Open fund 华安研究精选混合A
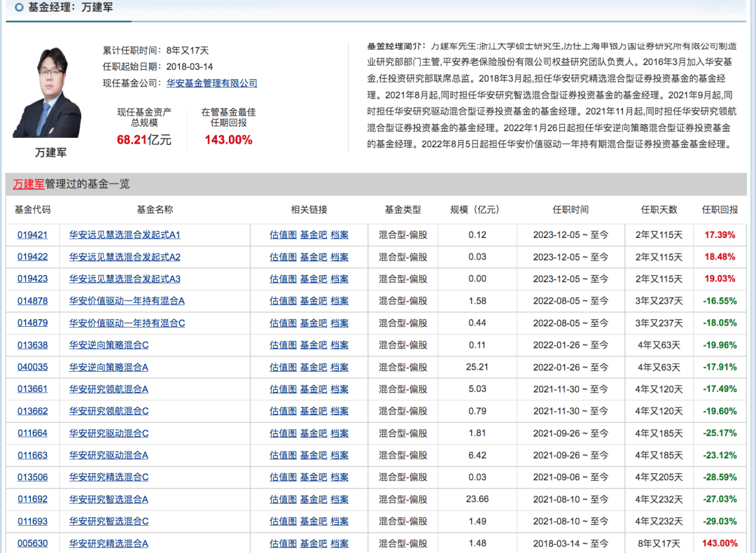Viewport: 756px width, 553px height. coord(108,543)
